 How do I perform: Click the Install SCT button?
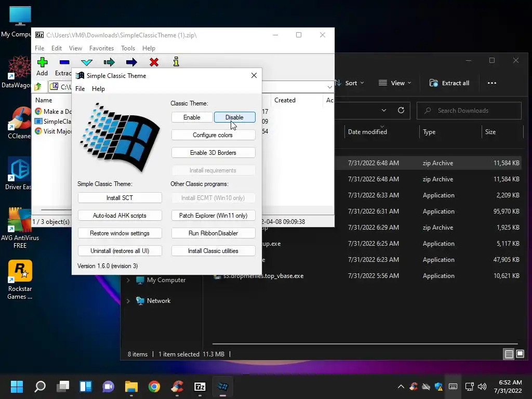point(120,198)
